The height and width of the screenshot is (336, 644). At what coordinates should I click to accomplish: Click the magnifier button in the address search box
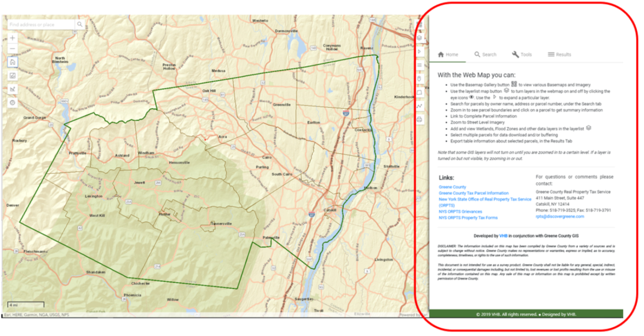[80, 25]
